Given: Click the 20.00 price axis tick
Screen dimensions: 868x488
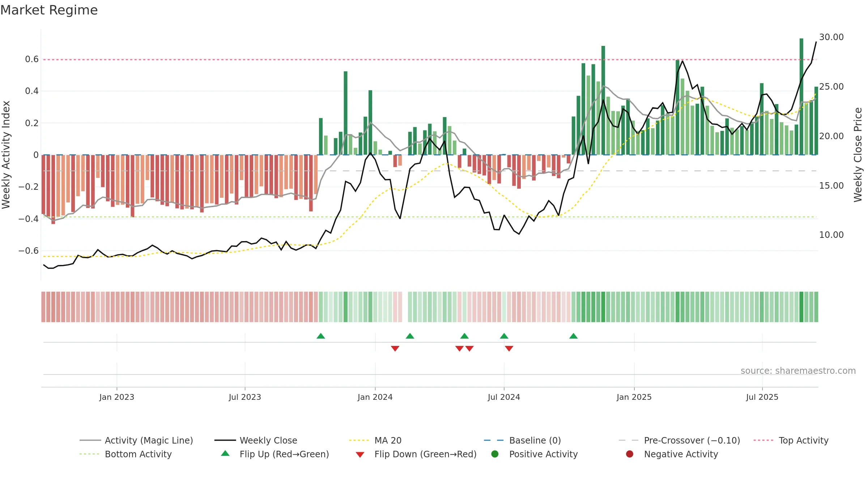Looking at the screenshot, I should 831,136.
